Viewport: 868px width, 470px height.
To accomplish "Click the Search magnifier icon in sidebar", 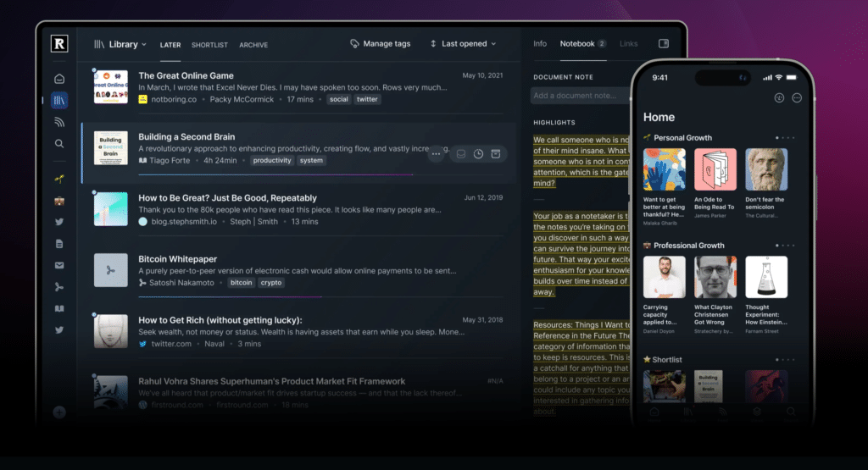I will coord(59,144).
